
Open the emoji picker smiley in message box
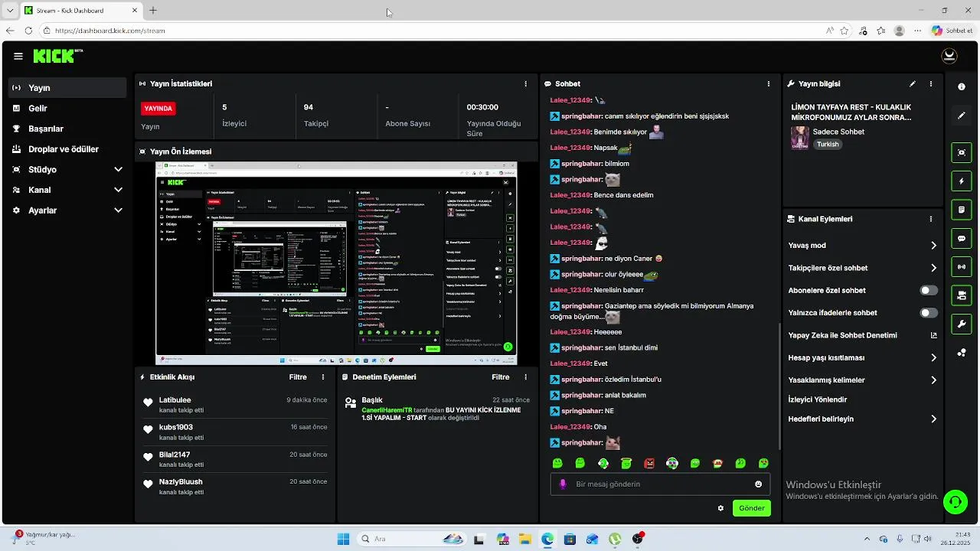759,484
